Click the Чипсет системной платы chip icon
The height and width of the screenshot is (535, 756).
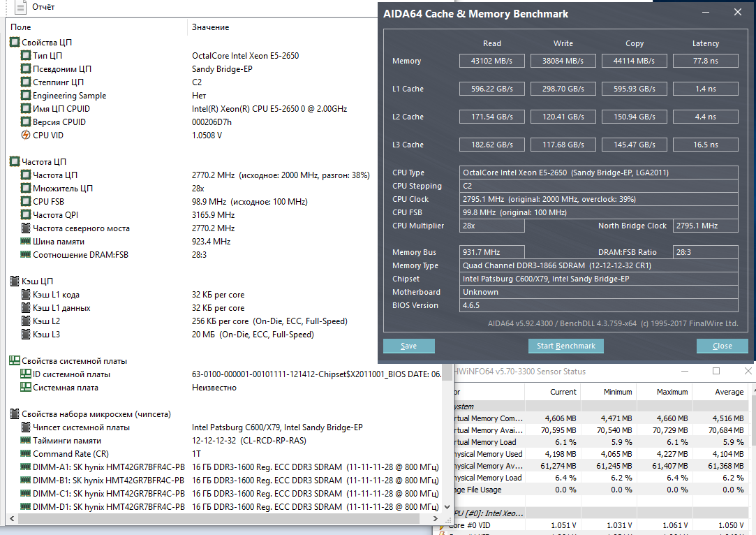coord(26,427)
